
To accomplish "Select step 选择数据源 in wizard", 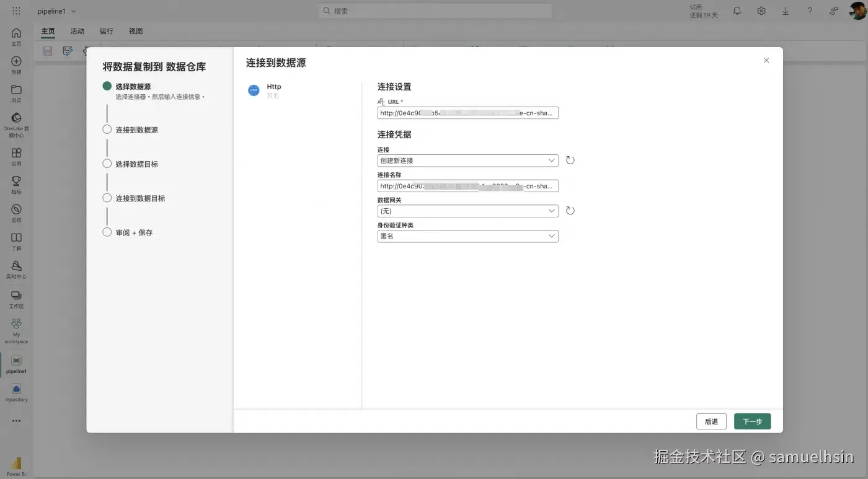I will click(133, 87).
